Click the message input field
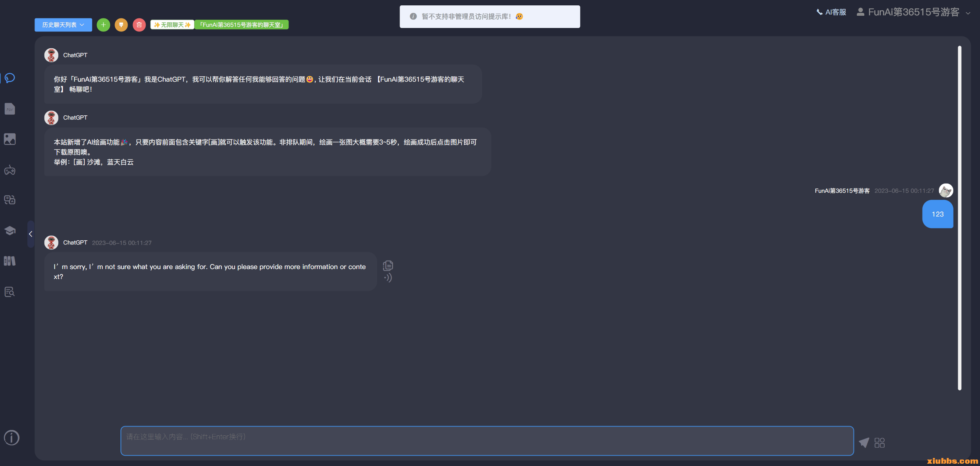Screen dimensions: 980x466 pos(487,441)
